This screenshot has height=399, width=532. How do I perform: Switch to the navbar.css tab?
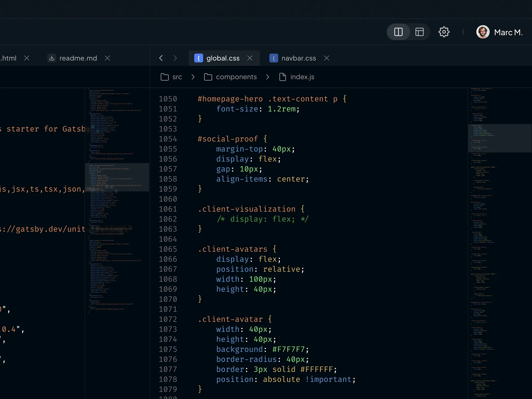[298, 58]
